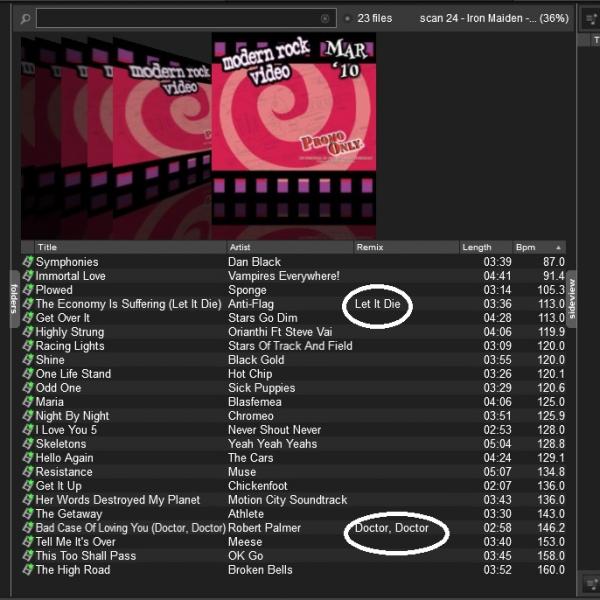The width and height of the screenshot is (600, 600).
Task: Click the 05:07 length of Resistance
Action: tap(497, 472)
